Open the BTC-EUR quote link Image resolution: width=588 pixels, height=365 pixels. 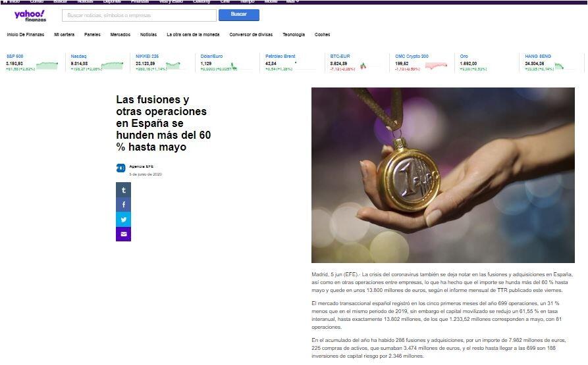pos(340,56)
